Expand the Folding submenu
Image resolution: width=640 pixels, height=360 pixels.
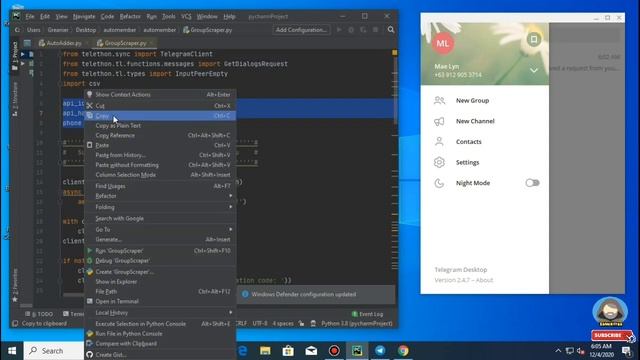pyautogui.click(x=160, y=207)
